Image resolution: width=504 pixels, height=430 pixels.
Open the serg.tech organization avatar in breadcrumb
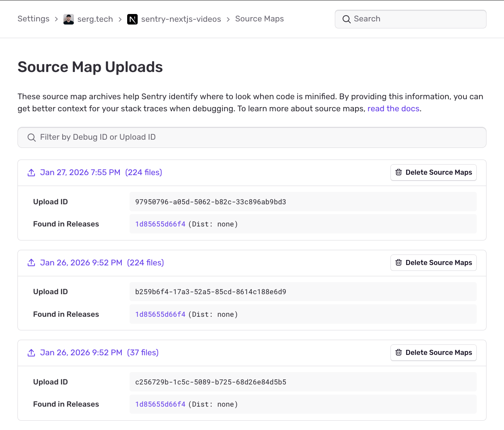[x=68, y=19]
